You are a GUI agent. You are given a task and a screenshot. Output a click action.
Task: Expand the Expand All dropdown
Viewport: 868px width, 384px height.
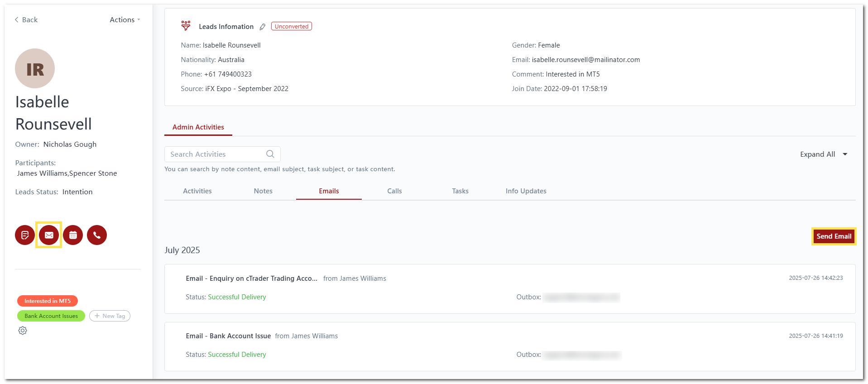pyautogui.click(x=823, y=154)
